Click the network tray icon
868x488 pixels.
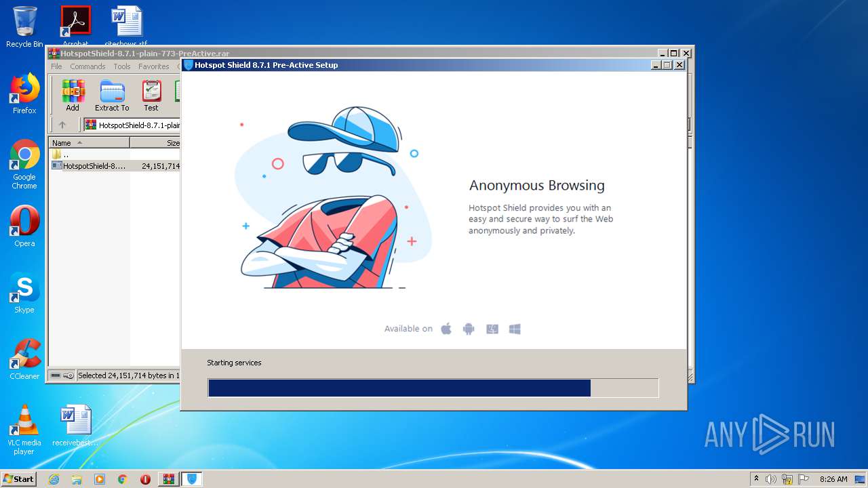(787, 479)
